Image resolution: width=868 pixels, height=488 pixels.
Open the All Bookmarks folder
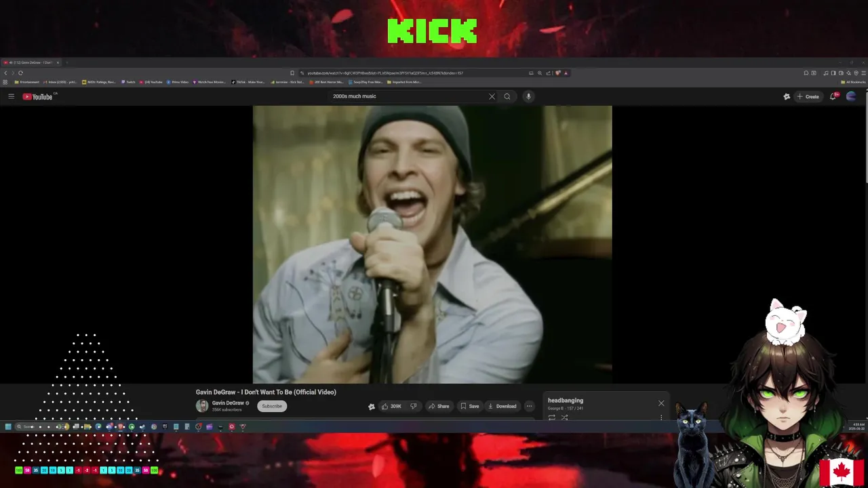(x=853, y=82)
